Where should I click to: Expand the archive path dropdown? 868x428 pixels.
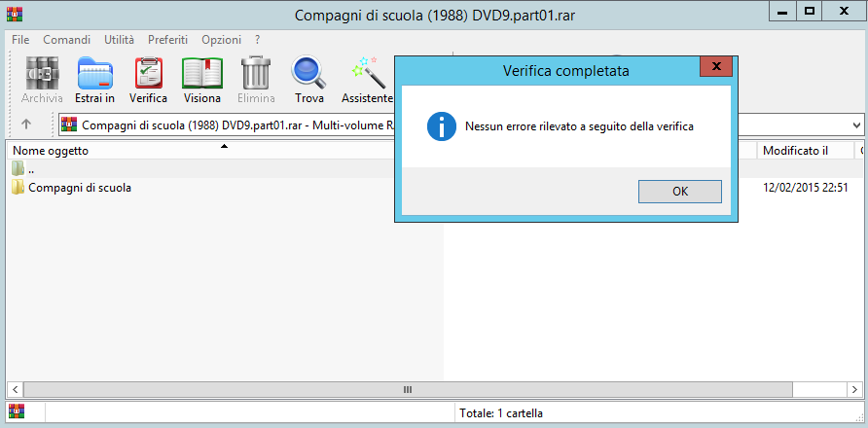857,125
